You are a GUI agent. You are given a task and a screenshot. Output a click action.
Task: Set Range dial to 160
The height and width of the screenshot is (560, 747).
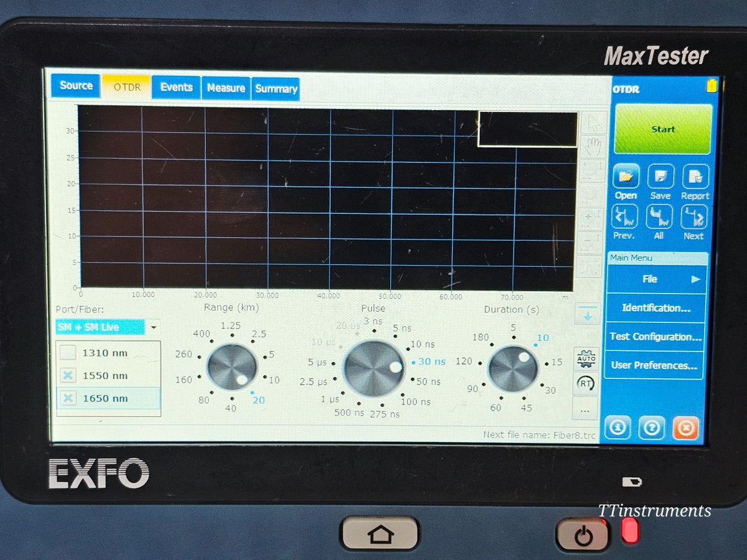coord(184,380)
